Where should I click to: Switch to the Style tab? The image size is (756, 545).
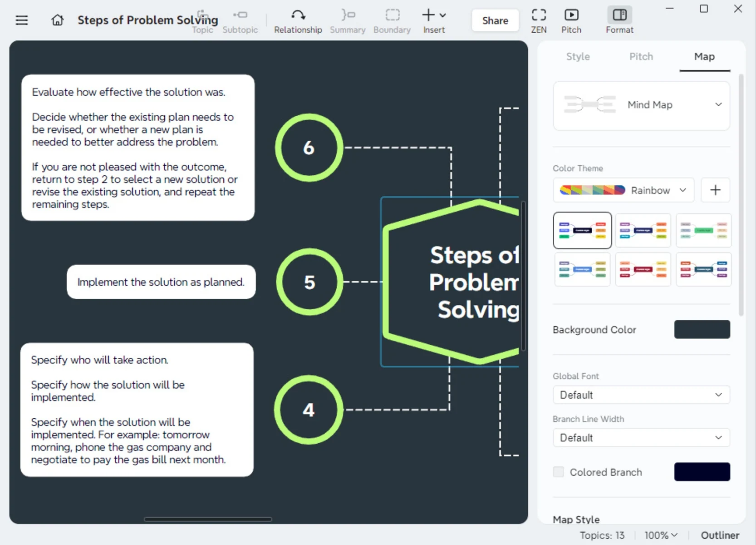(x=578, y=57)
